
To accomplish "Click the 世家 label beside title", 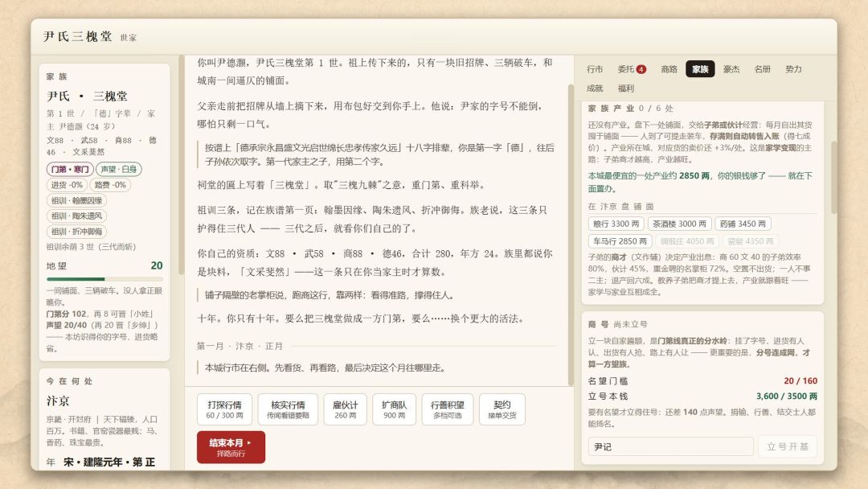I will (x=129, y=38).
